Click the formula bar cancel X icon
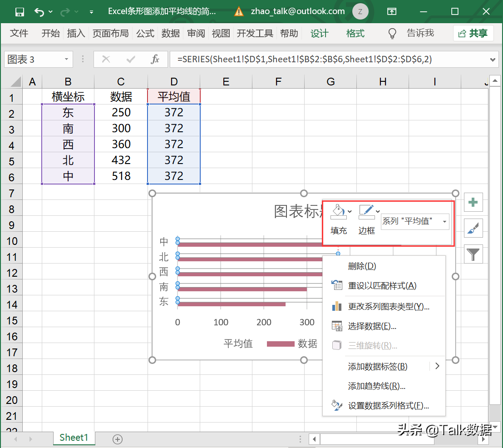Viewport: 503px width, 448px height. click(x=106, y=59)
